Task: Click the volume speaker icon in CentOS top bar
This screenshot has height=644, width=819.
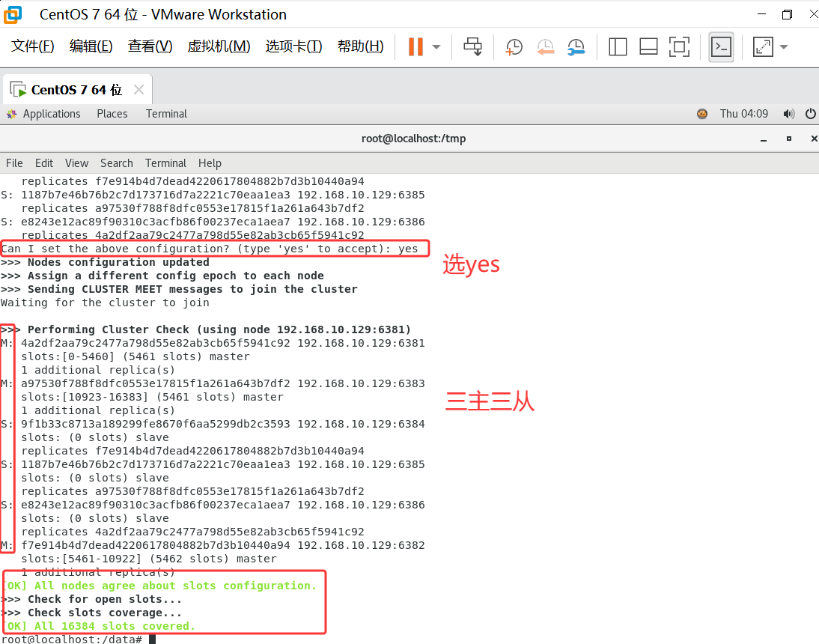Action: (x=789, y=114)
